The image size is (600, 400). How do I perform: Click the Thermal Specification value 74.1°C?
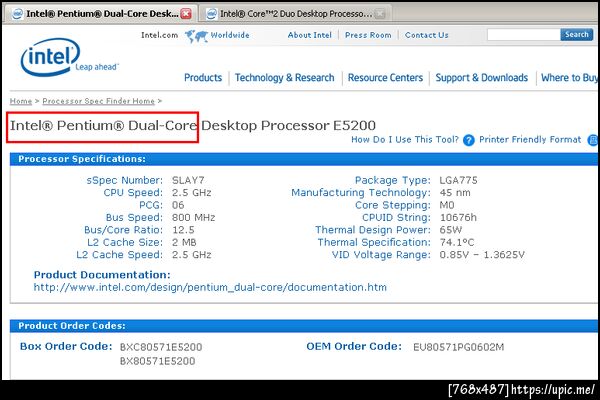pyautogui.click(x=457, y=242)
